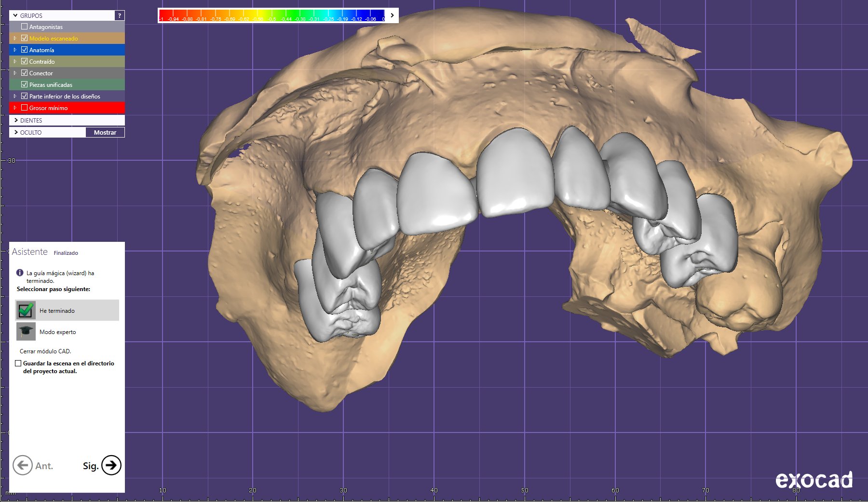The height and width of the screenshot is (502, 868).
Task: Click the arrow beside the color scale bar
Action: [x=393, y=15]
